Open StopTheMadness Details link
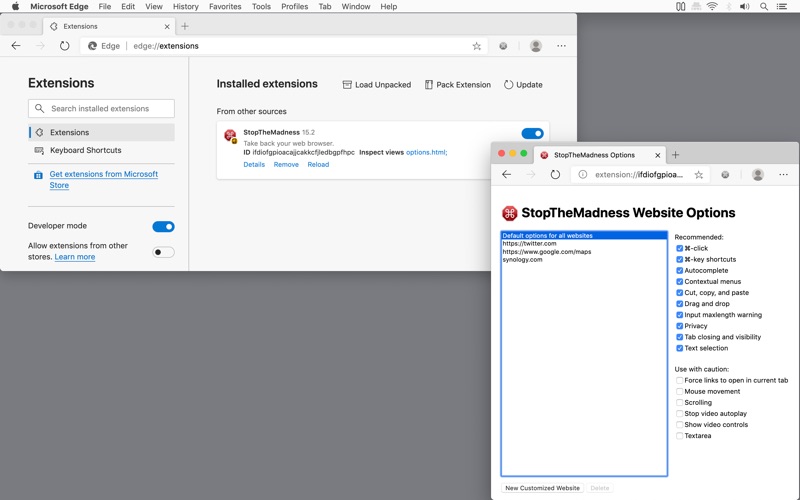 click(x=254, y=164)
